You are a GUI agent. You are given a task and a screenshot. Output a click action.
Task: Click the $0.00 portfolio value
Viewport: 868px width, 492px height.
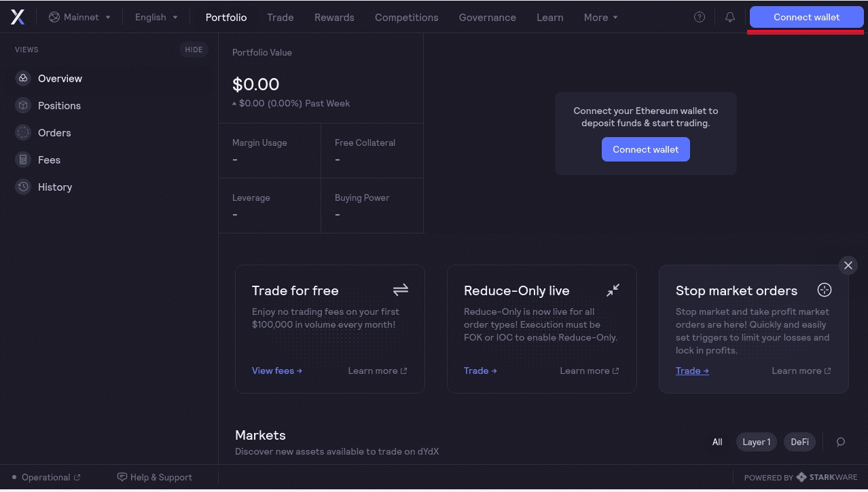256,84
